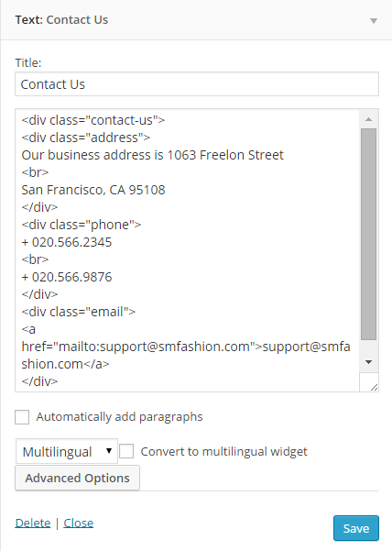The width and height of the screenshot is (392, 551).
Task: Click the Delete link
Action: pyautogui.click(x=33, y=523)
